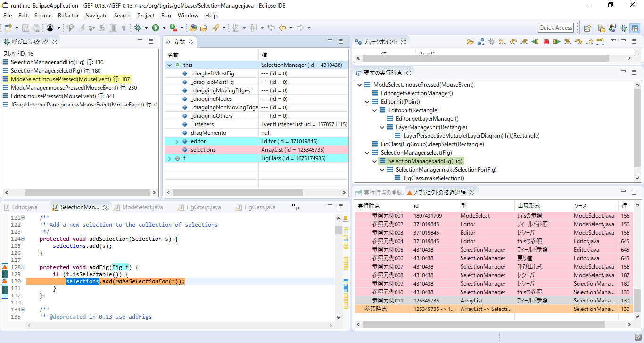
Task: Collapse LayerManager.hit(Rectangle) tree node
Action: [382, 127]
